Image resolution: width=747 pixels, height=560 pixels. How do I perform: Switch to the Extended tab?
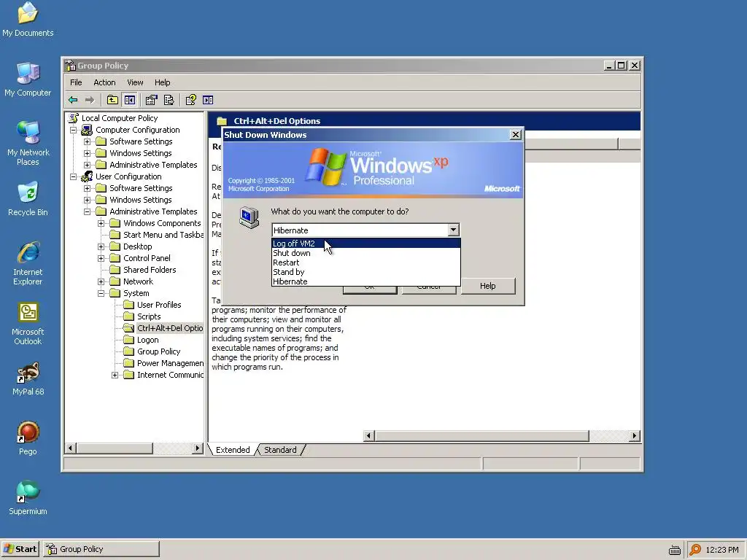click(x=233, y=450)
